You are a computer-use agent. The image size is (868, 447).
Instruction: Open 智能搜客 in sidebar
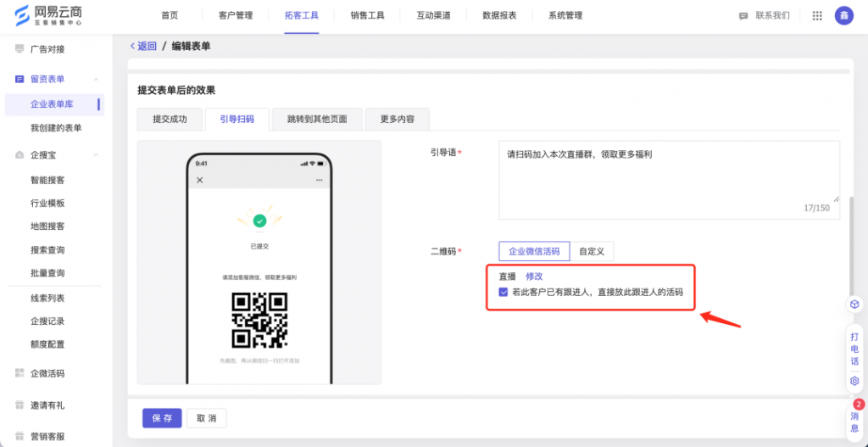click(47, 180)
